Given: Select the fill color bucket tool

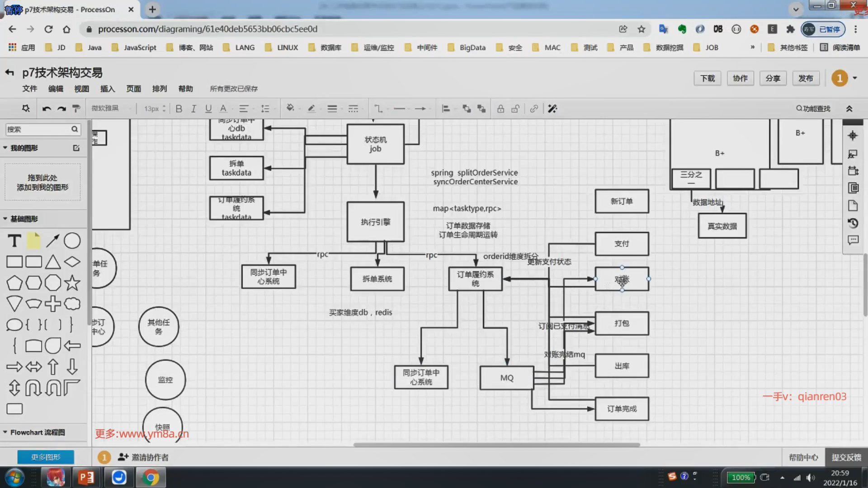Looking at the screenshot, I should (290, 108).
